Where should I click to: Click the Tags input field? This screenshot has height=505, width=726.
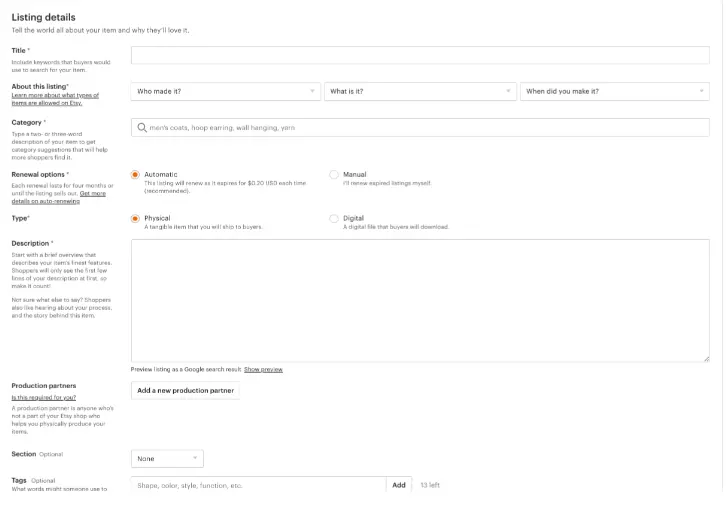[258, 485]
